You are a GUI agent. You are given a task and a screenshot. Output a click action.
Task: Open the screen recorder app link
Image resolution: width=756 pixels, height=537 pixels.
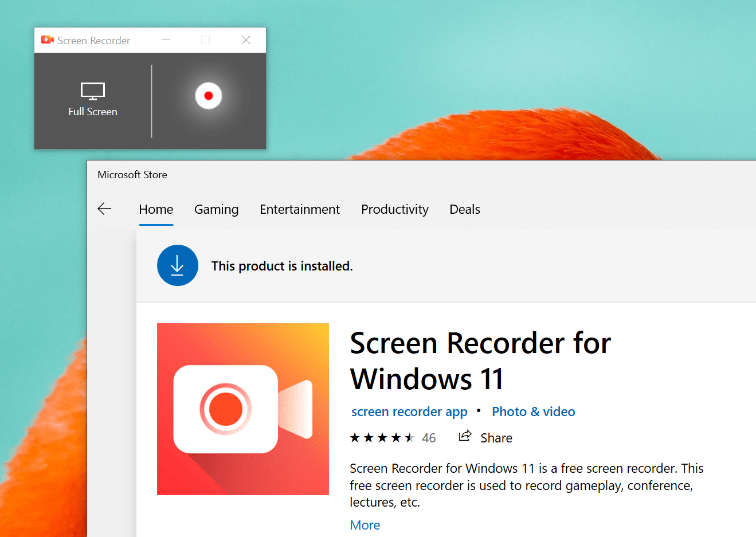[409, 411]
